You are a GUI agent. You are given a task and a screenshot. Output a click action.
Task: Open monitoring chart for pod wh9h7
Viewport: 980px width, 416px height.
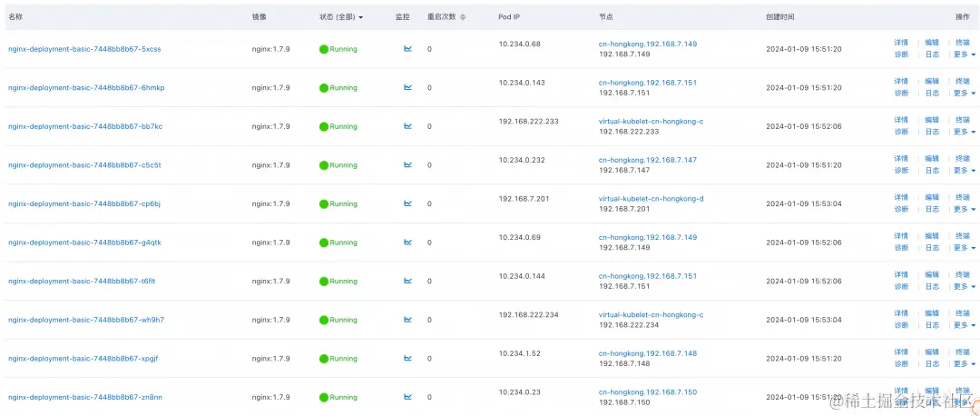[407, 320]
